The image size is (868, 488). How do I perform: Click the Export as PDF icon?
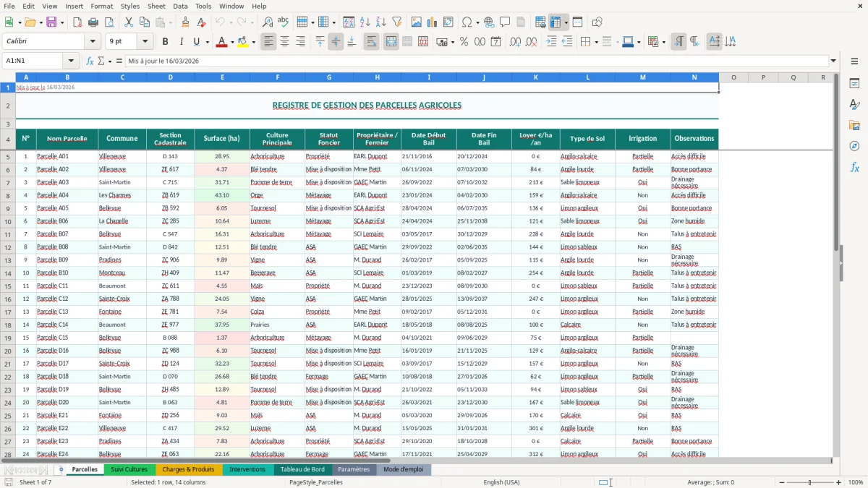[x=77, y=22]
